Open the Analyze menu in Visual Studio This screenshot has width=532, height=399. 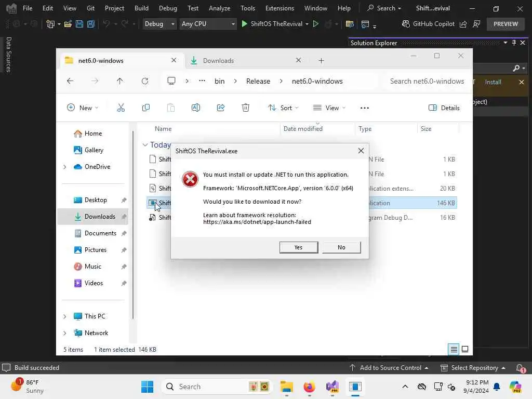coord(220,8)
